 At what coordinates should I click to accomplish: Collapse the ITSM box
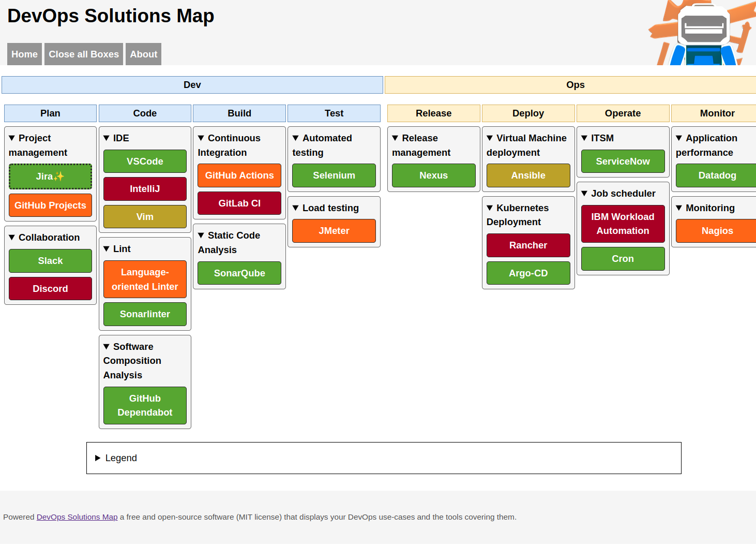click(623, 138)
